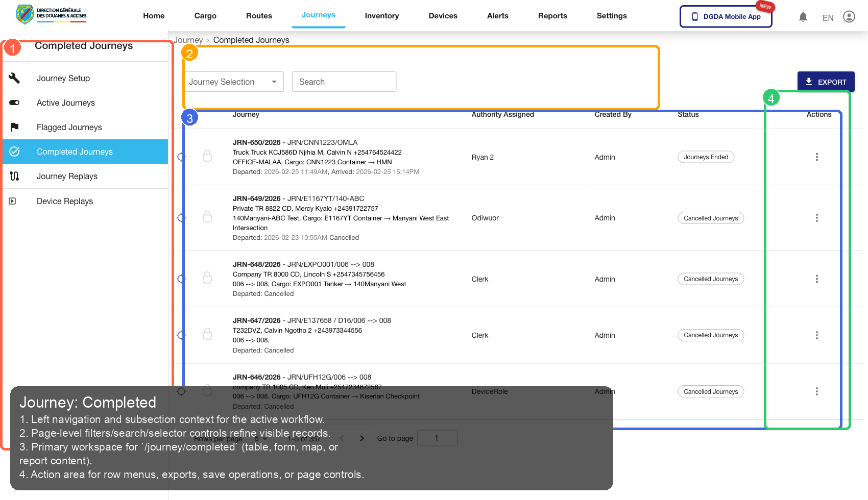Toggle lock icon on JRN-650/2026 row
The image size is (868, 500).
click(207, 156)
